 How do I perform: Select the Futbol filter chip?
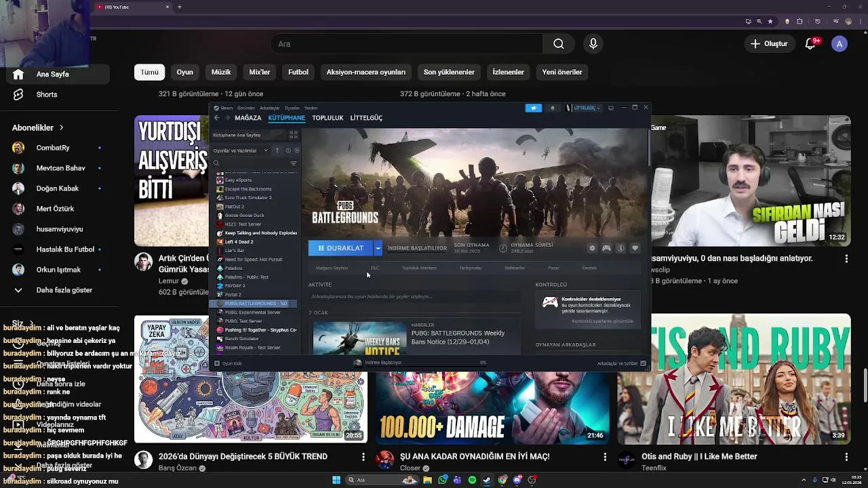298,72
